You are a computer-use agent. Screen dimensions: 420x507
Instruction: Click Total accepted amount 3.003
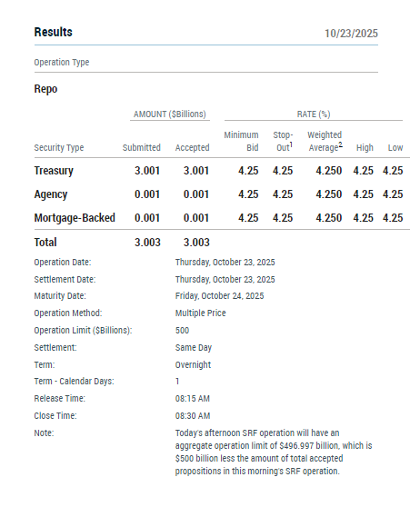196,243
